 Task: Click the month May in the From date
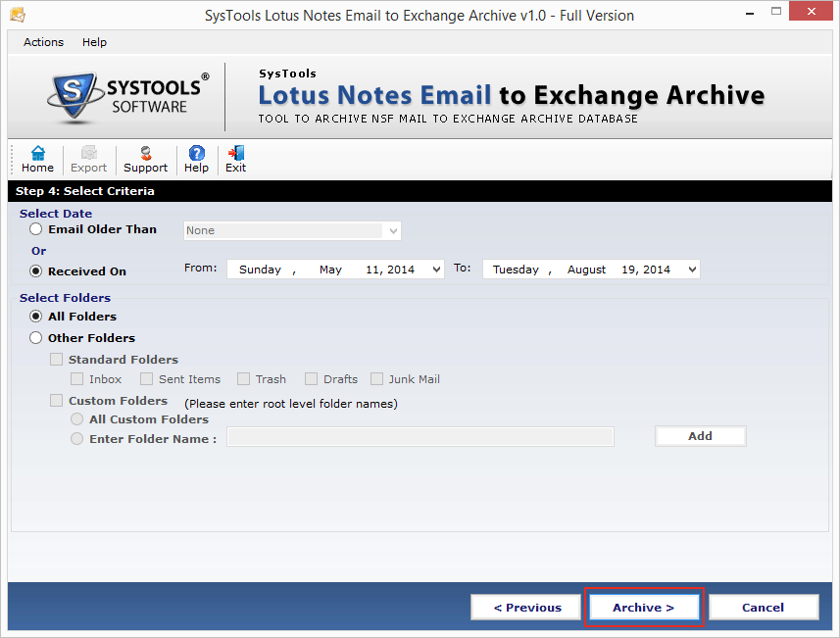coord(330,270)
